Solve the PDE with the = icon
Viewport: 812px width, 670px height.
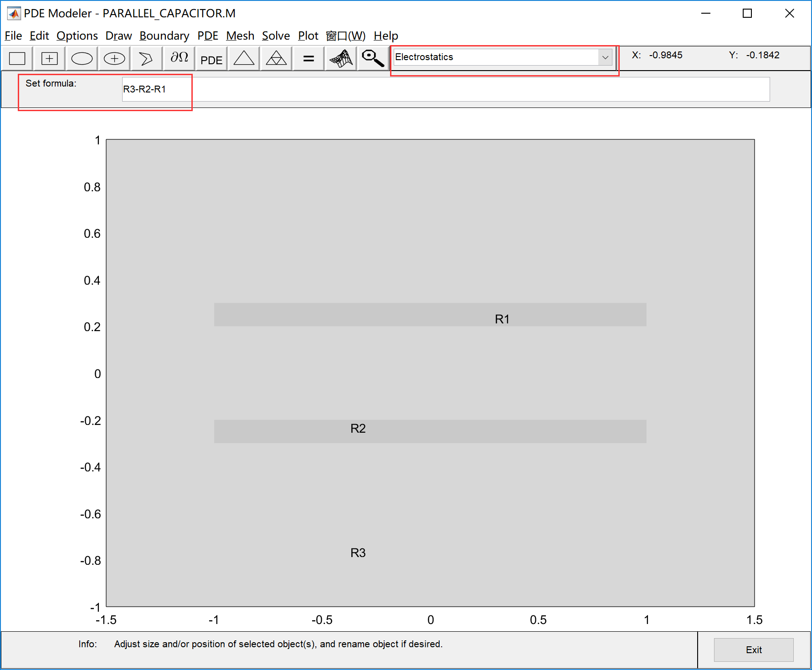tap(308, 58)
